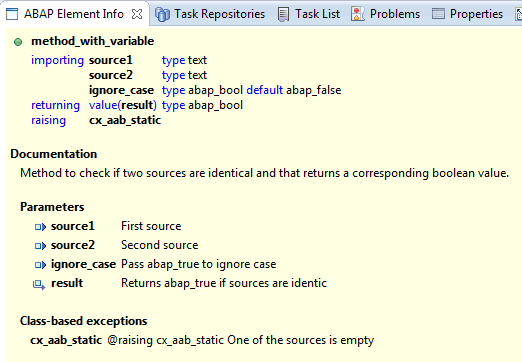Open the Task Repositories tab
522x362 pixels.
[x=210, y=14]
